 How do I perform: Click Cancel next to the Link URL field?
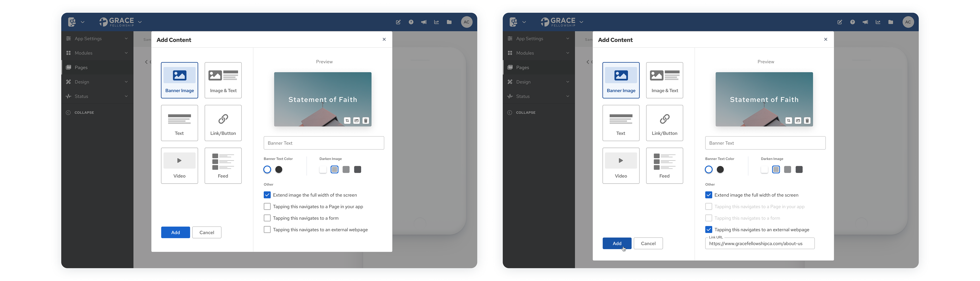click(x=648, y=243)
